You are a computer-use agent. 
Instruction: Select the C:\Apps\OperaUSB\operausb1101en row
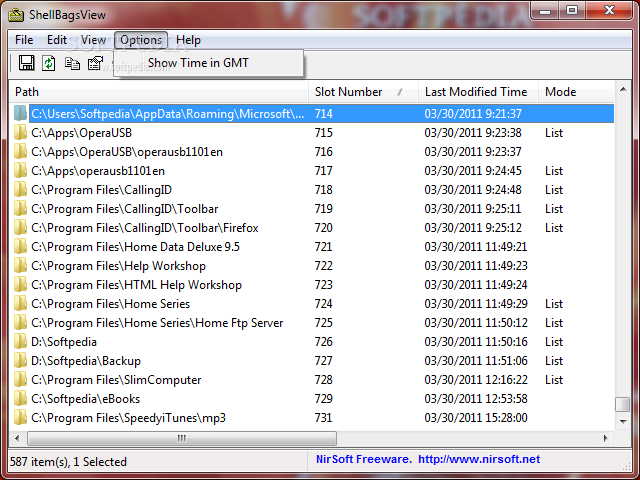click(312, 152)
